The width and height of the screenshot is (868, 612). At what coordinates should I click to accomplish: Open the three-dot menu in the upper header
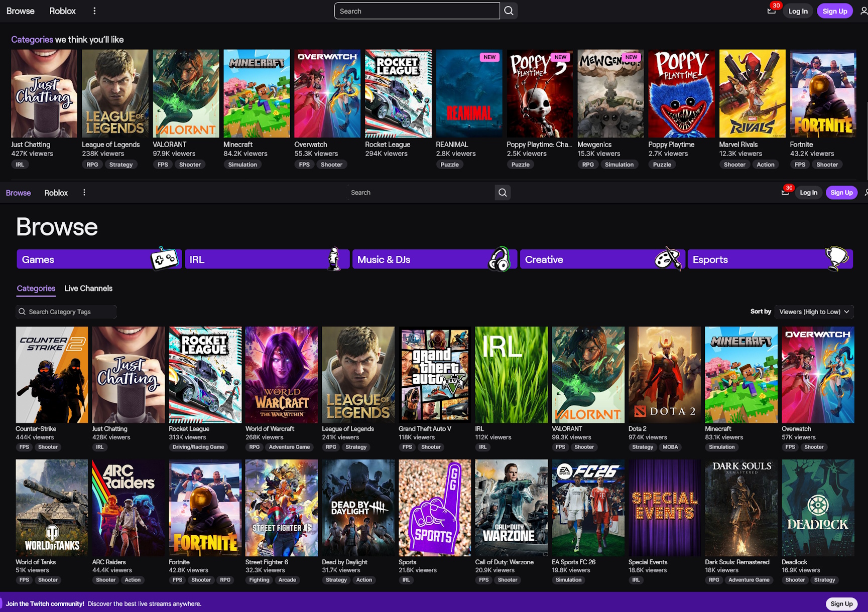click(94, 11)
